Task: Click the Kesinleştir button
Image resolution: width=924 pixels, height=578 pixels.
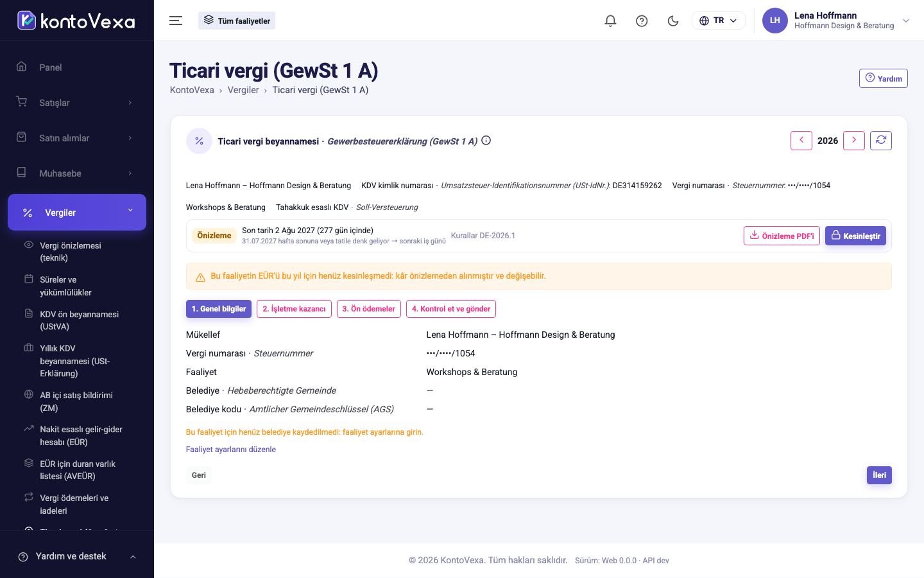Action: click(855, 236)
